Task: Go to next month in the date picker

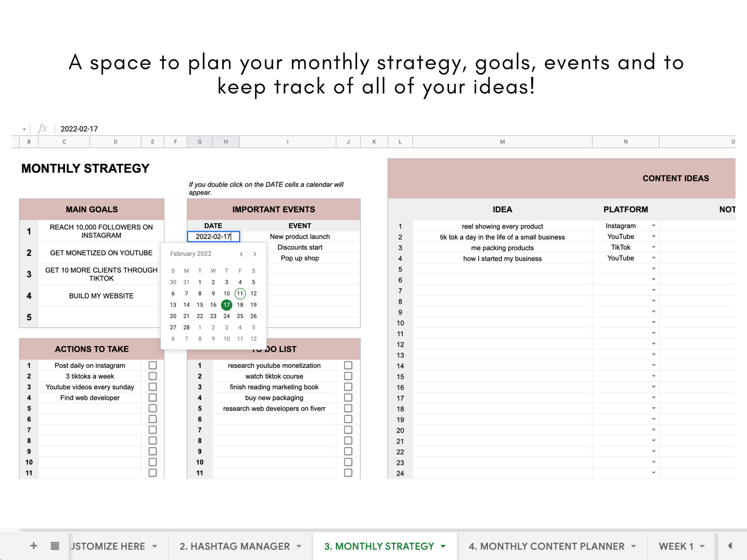Action: coord(254,254)
